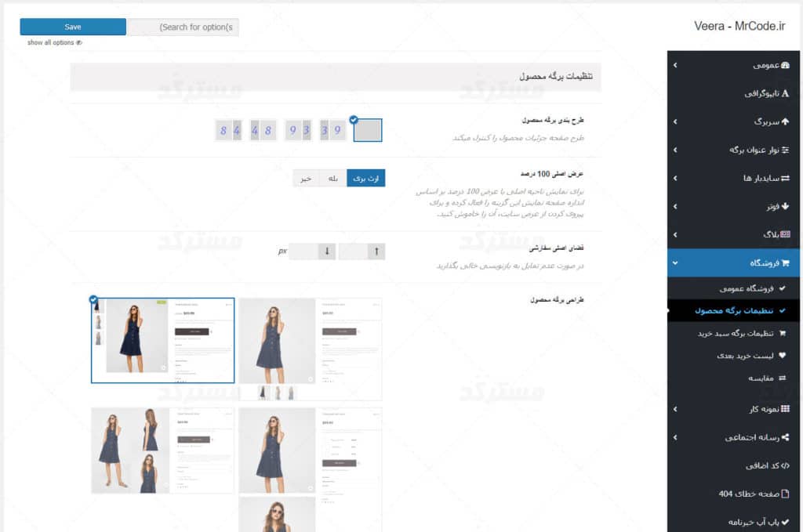Open the کد اضافی menu item
The height and width of the screenshot is (532, 803).
(733, 465)
